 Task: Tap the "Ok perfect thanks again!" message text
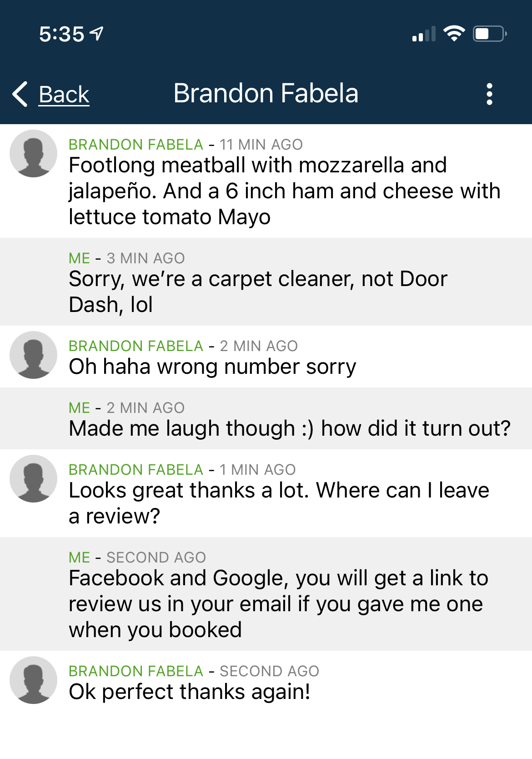(190, 692)
